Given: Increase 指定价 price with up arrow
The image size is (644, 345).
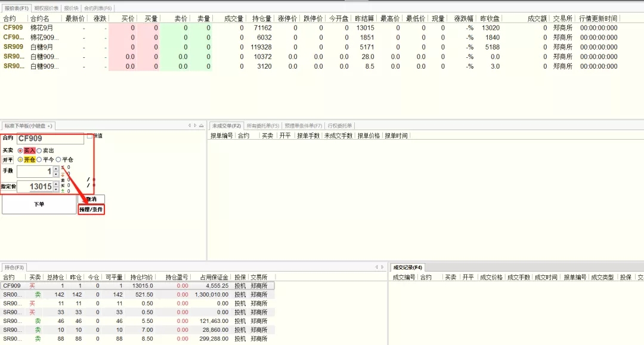Looking at the screenshot, I should tap(56, 184).
